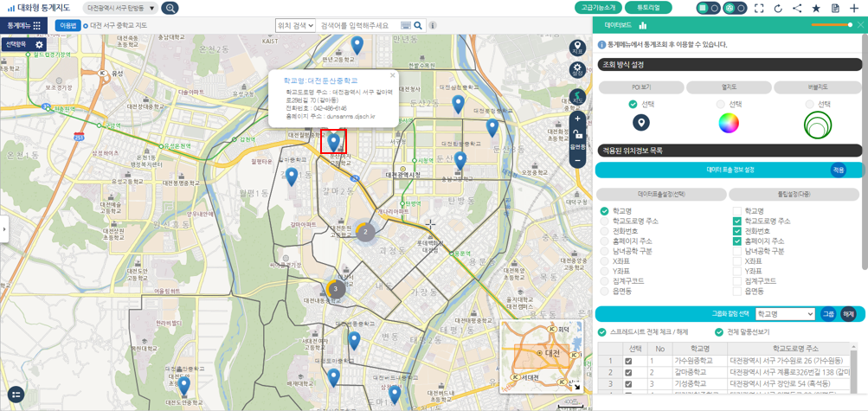868x411 pixels.
Task: Zoom in the map with plus button
Action: [x=578, y=119]
